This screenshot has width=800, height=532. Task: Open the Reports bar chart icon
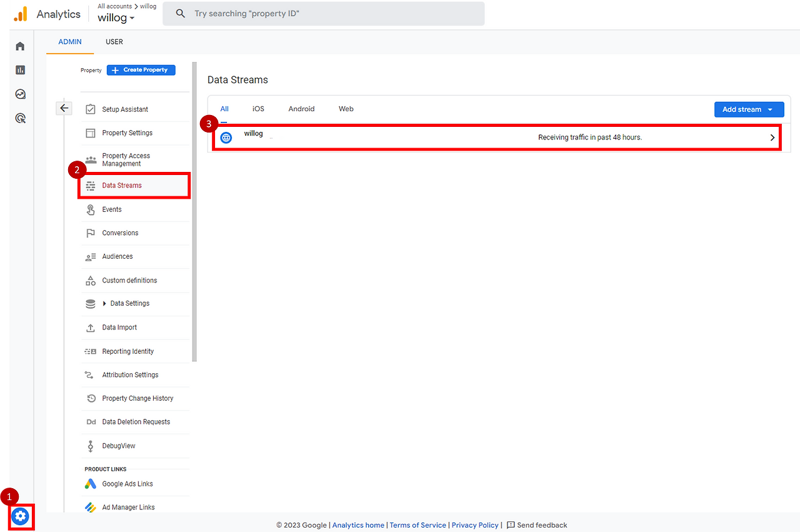click(x=20, y=70)
